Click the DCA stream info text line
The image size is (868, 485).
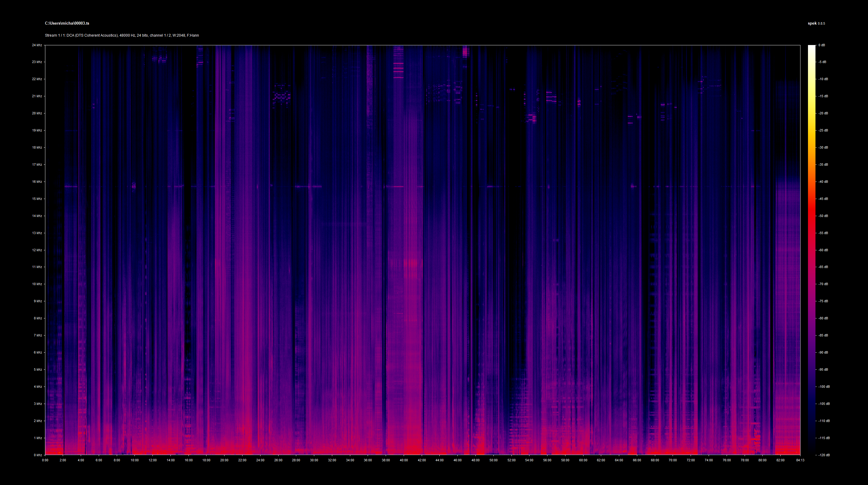[122, 35]
